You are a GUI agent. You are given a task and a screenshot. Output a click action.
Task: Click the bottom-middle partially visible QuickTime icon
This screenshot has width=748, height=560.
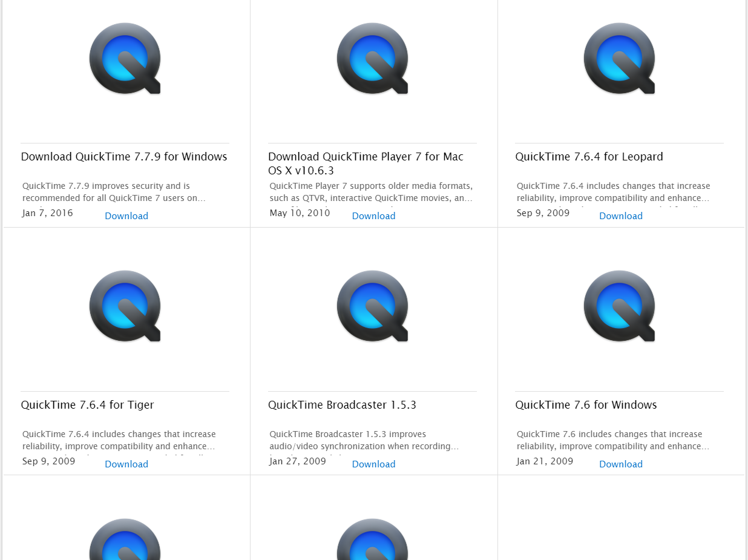pos(372,539)
